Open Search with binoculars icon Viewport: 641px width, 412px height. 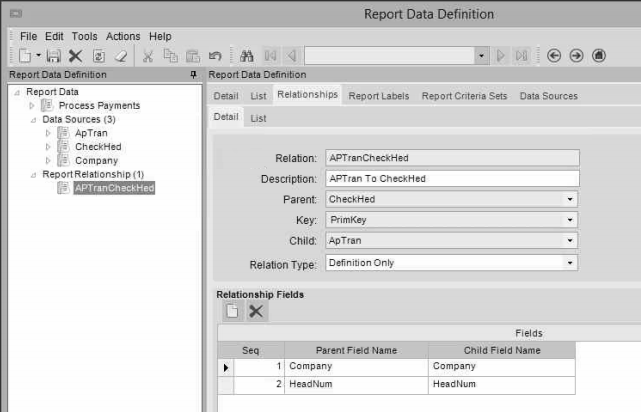click(247, 56)
